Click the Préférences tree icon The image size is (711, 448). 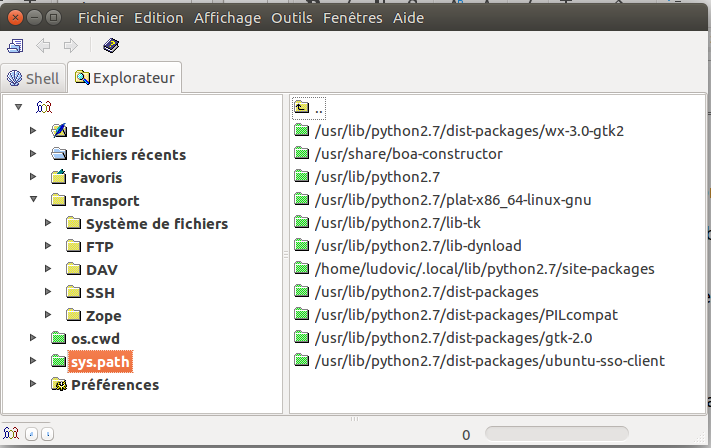[x=59, y=384]
